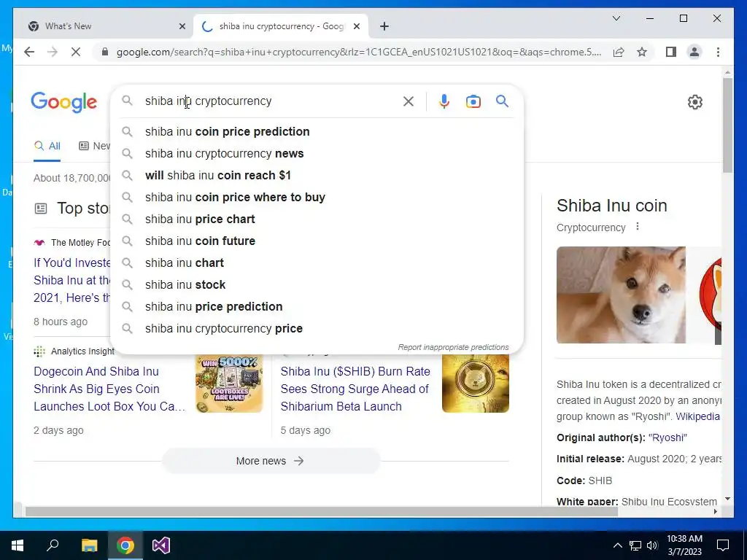
Task: Click inside the Google search text field
Action: point(271,101)
